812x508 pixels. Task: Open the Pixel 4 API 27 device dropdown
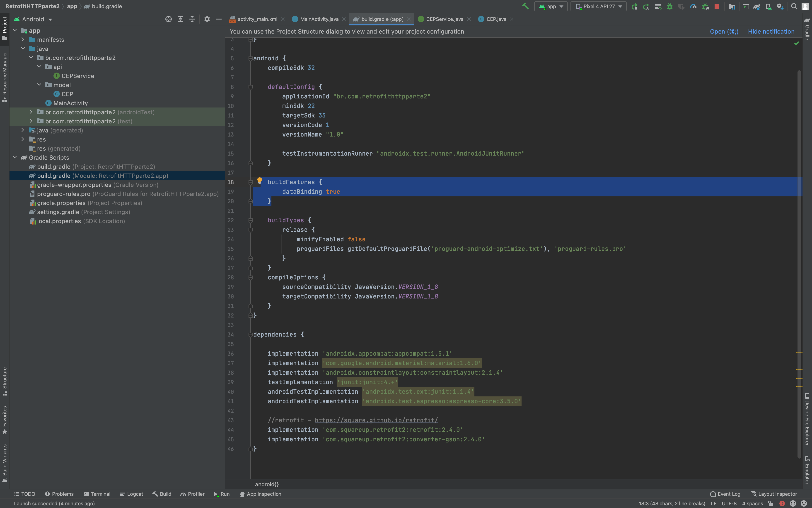[599, 6]
